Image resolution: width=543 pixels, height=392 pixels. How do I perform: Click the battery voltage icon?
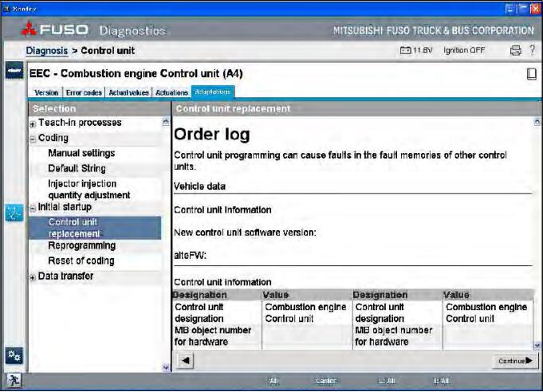click(x=406, y=50)
